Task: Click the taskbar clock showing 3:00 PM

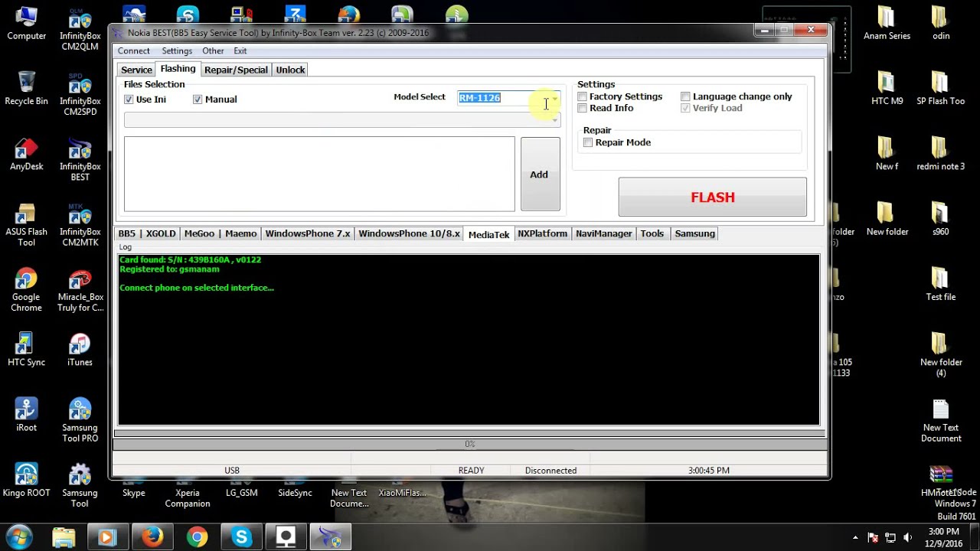Action: click(x=943, y=537)
